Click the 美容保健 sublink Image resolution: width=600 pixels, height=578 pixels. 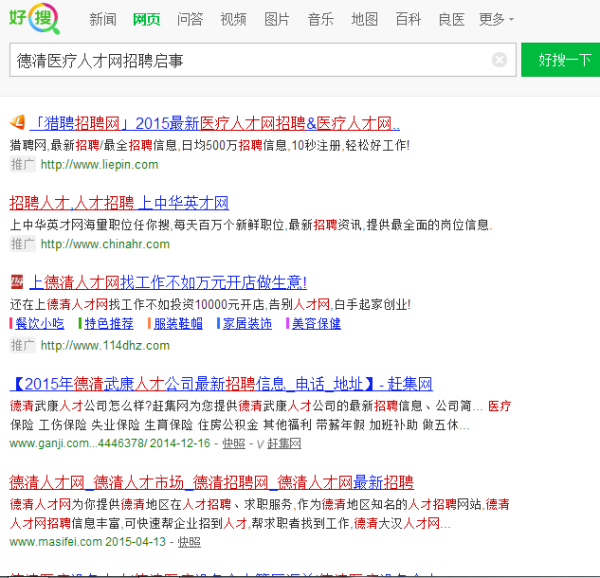coord(316,324)
